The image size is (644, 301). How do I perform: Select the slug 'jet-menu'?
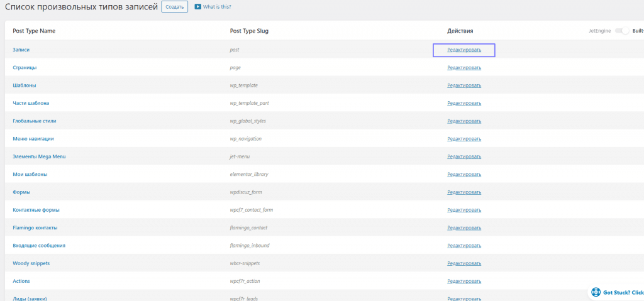[240, 156]
